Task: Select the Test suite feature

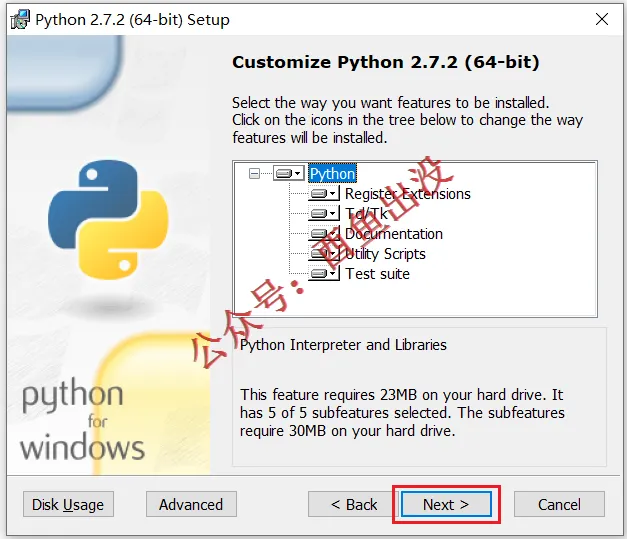Action: point(377,274)
